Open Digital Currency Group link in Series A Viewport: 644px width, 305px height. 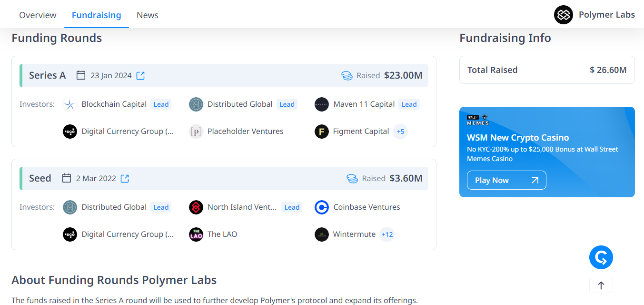point(128,131)
